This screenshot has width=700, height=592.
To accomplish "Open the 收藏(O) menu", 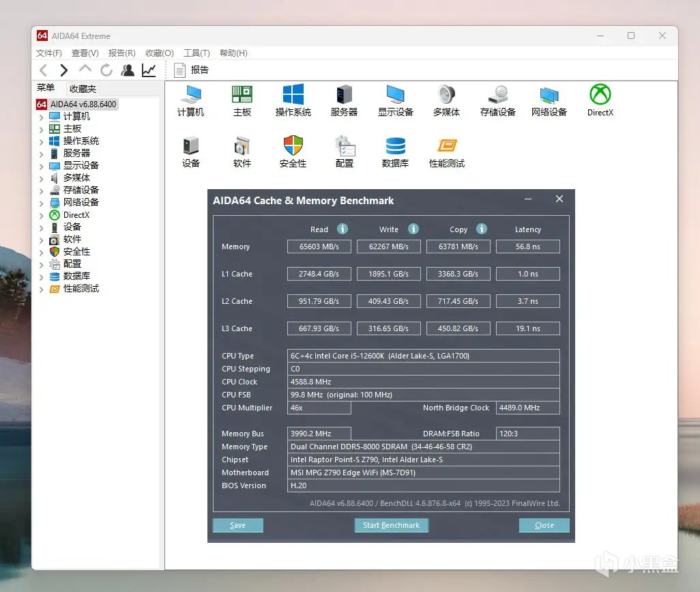I will [x=160, y=53].
